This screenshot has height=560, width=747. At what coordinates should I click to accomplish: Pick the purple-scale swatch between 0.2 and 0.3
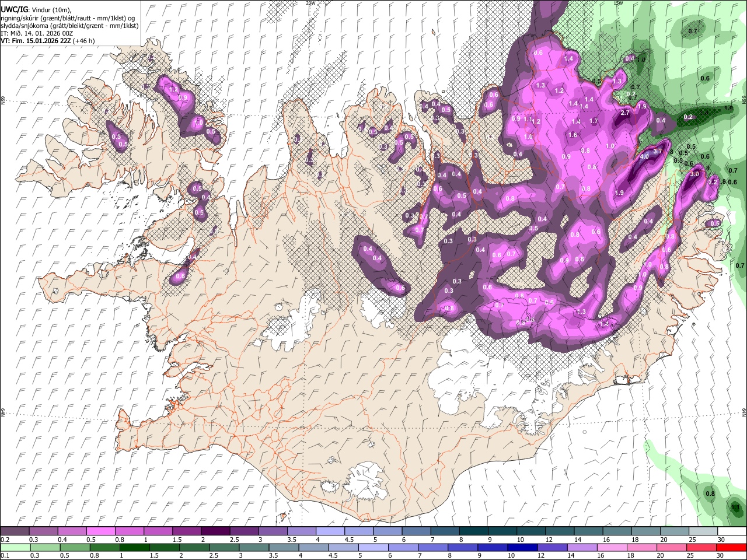tap(15, 531)
